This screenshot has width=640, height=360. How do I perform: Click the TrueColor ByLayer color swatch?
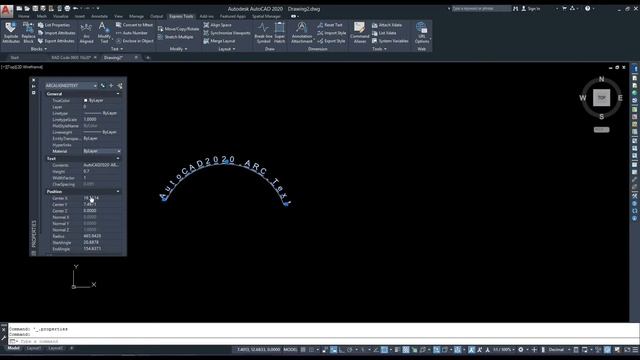click(85, 100)
